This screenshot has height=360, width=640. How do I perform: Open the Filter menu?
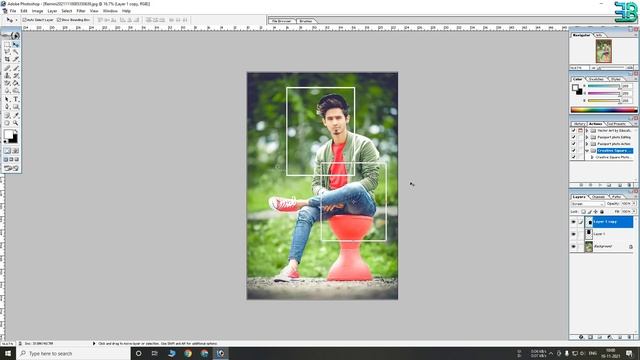pos(81,11)
